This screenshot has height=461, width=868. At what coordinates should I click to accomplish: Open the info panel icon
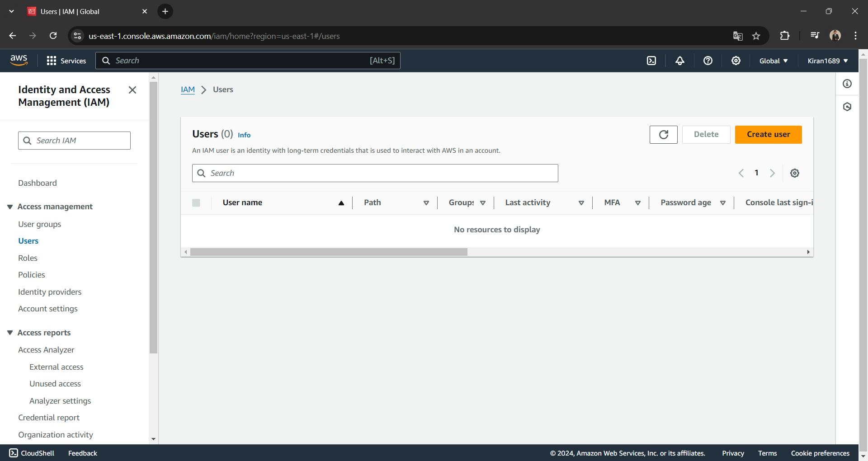(847, 84)
